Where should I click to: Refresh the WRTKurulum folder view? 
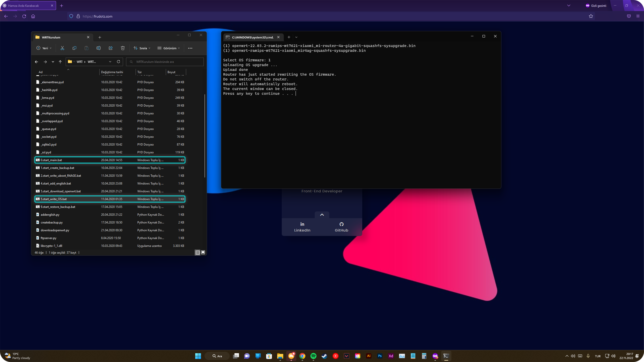click(119, 62)
